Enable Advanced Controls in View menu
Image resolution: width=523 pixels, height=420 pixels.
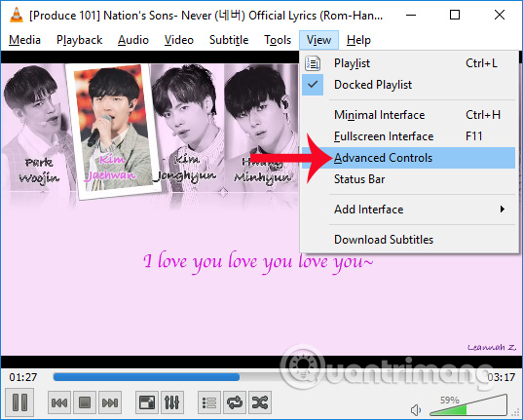coord(409,158)
